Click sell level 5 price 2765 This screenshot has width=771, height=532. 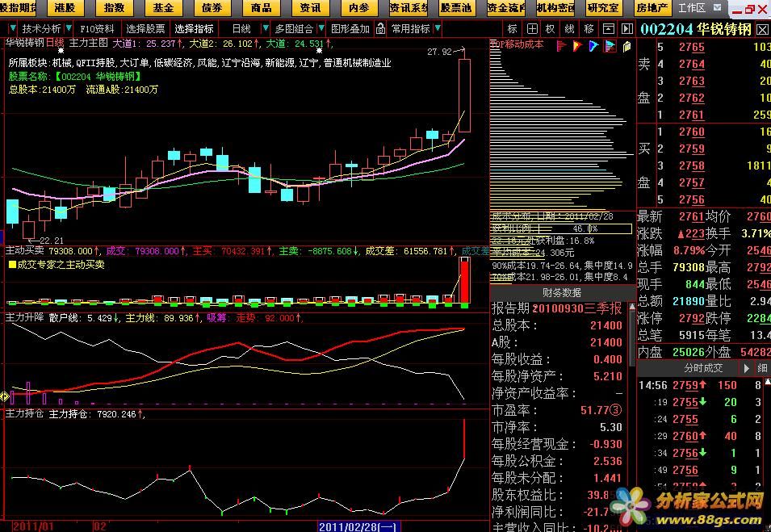691,47
